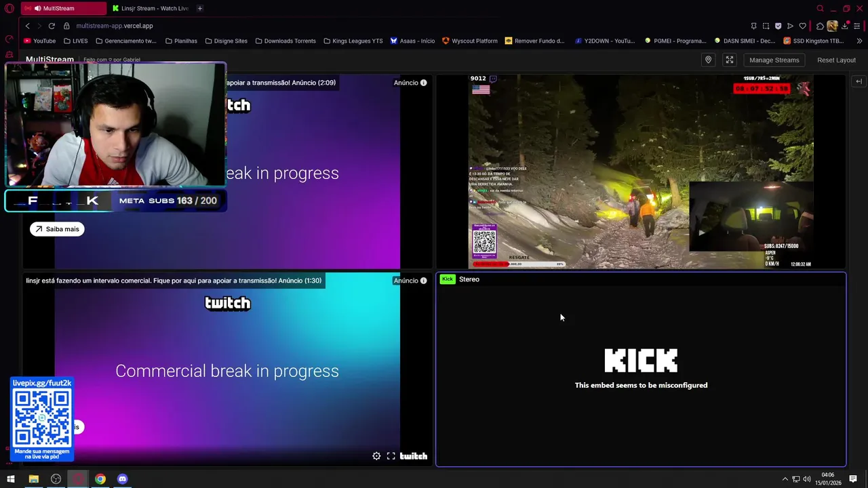Toggle the ad blocker shield
Screen dimensions: 868x488
click(778, 26)
